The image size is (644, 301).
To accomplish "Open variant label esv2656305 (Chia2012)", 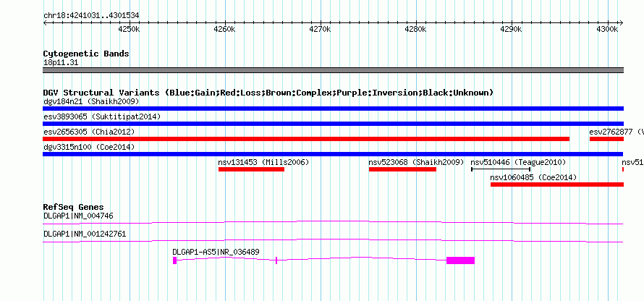I will 89,132.
